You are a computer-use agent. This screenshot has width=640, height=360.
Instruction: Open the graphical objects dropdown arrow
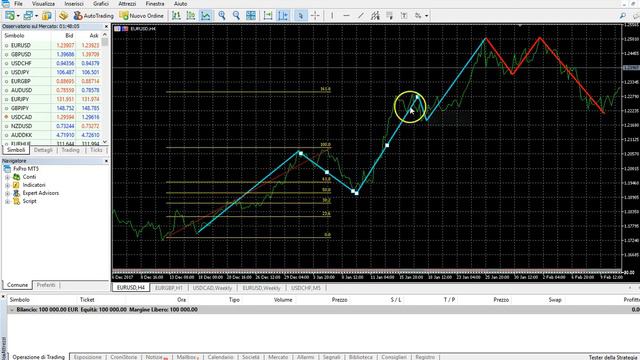(x=427, y=16)
